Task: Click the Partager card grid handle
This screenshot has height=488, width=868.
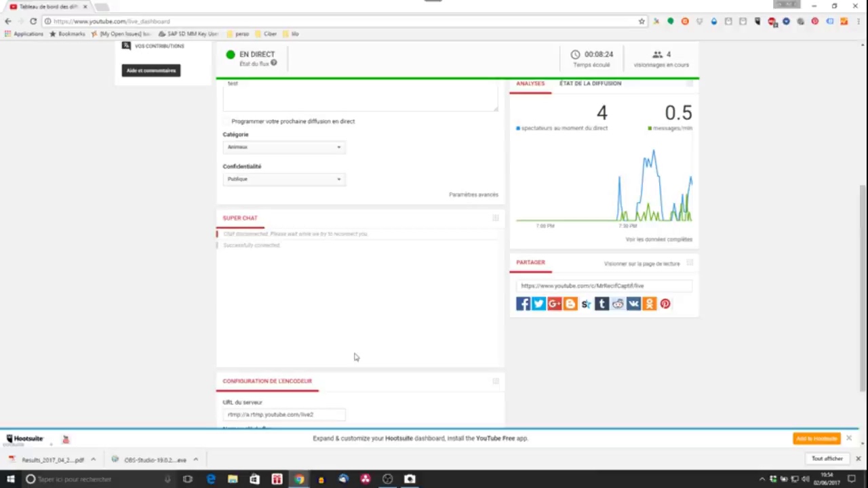Action: [690, 262]
